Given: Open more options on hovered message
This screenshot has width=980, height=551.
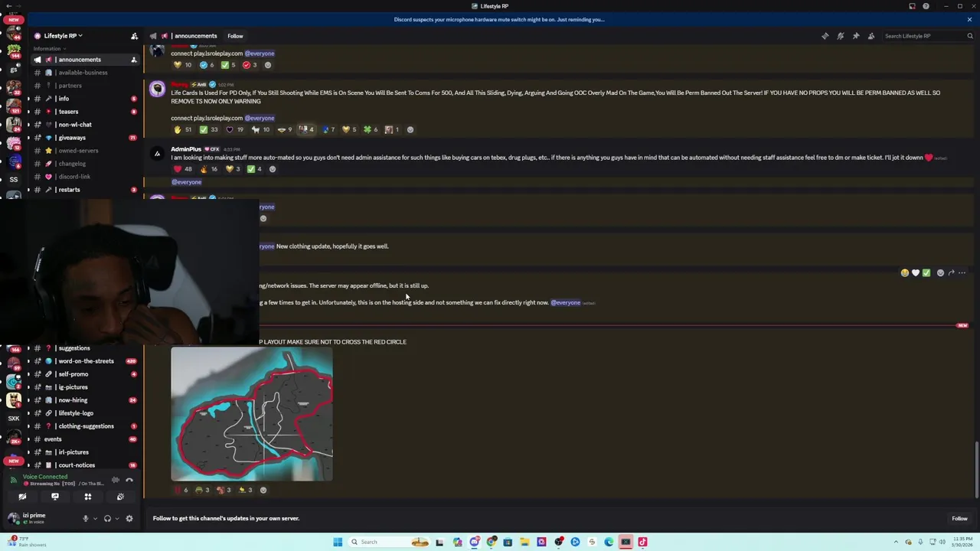Looking at the screenshot, I should point(962,273).
